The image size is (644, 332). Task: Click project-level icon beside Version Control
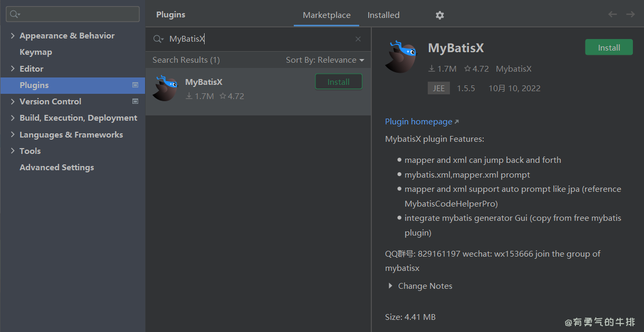click(x=135, y=101)
